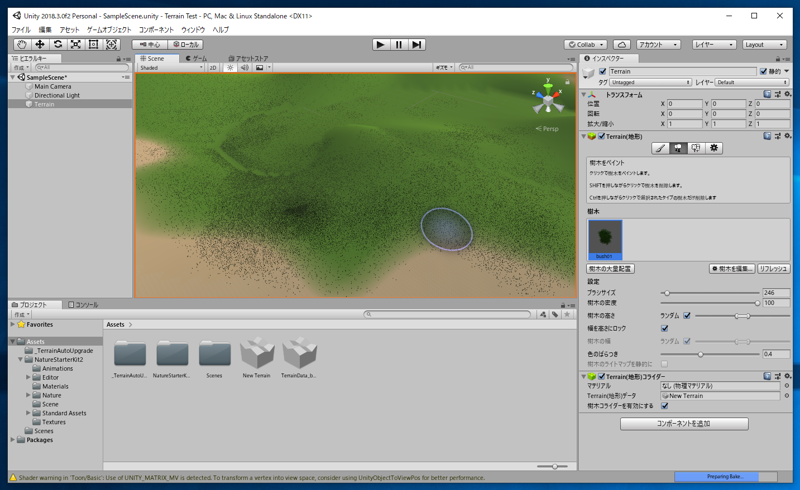The height and width of the screenshot is (490, 800).
Task: Toggle lock width to height checkbox
Action: point(664,328)
